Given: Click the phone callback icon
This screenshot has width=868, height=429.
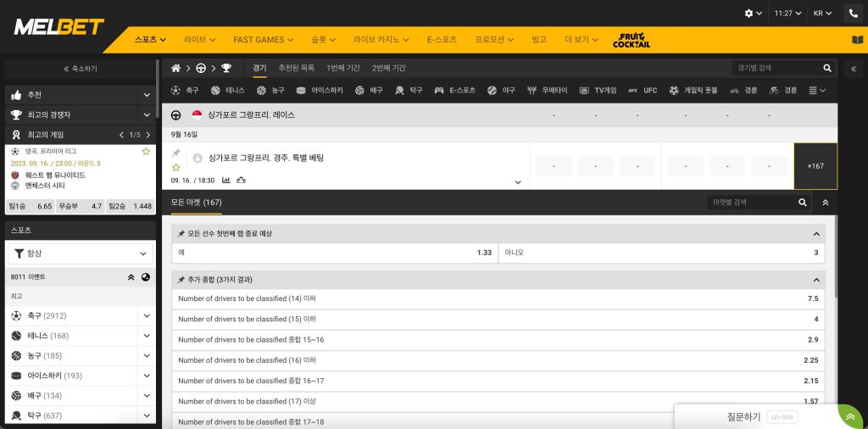Looking at the screenshot, I should (x=853, y=14).
